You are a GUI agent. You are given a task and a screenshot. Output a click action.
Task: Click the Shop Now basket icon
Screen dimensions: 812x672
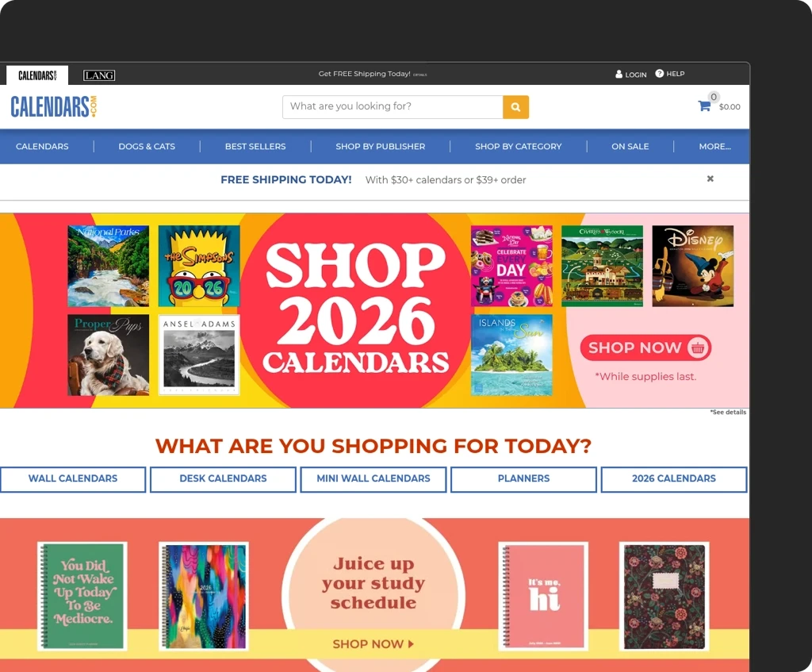698,348
